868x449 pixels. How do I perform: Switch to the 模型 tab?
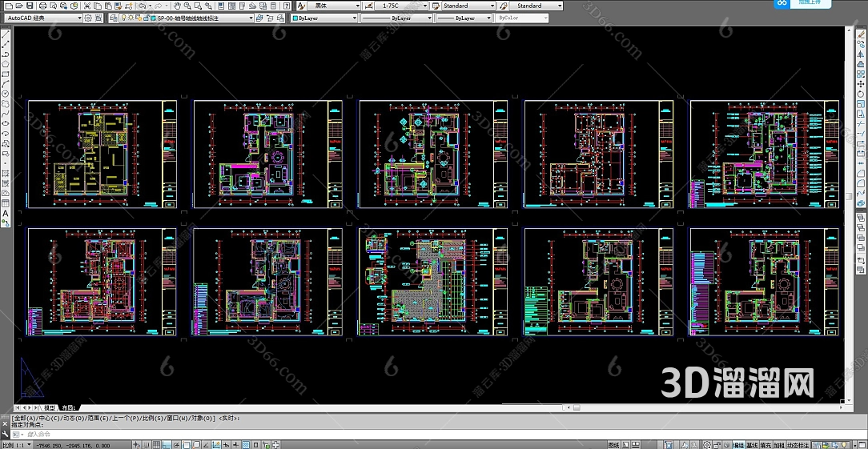(50, 407)
